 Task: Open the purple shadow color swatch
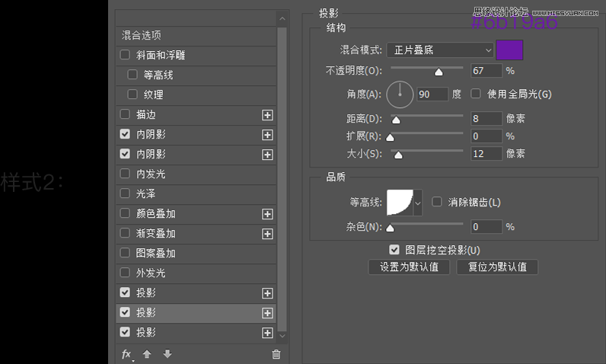(x=514, y=50)
